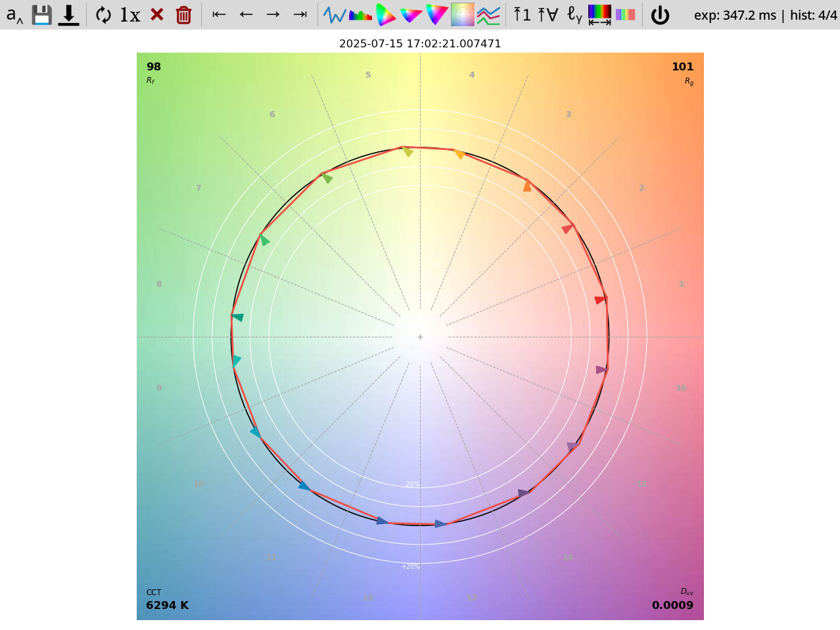Click the Duv value 0.0009
Viewport: 840px width, 630px height.
point(672,605)
